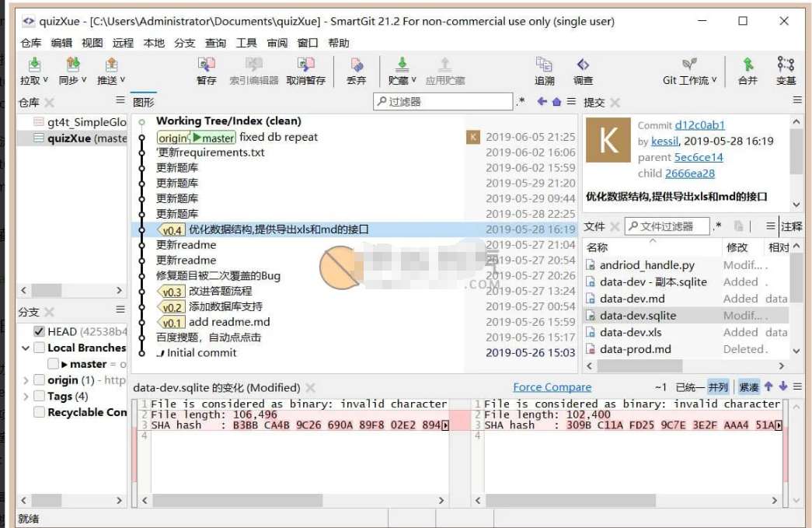Close the 仓库 repositories panel
Screen dimensions: 812x528
point(49,103)
